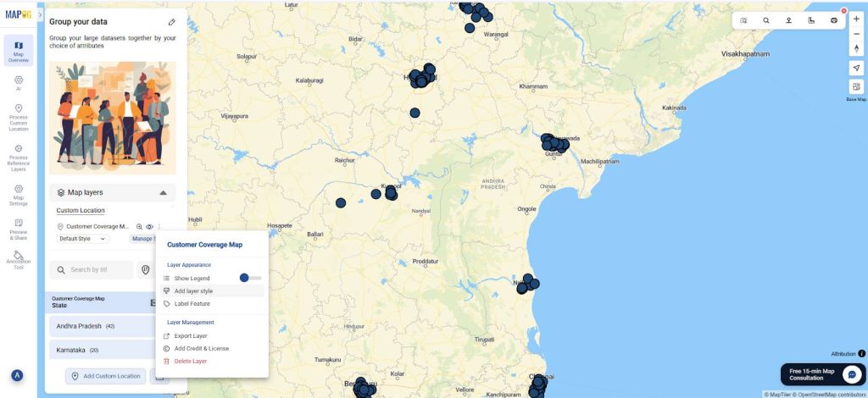Open Karnataka (20) group
Screen dimensions: 868x398
point(103,350)
